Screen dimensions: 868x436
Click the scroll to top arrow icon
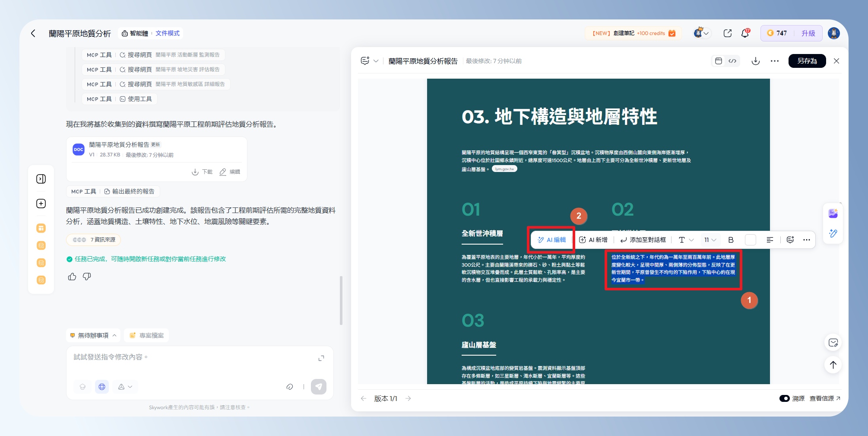coord(833,365)
